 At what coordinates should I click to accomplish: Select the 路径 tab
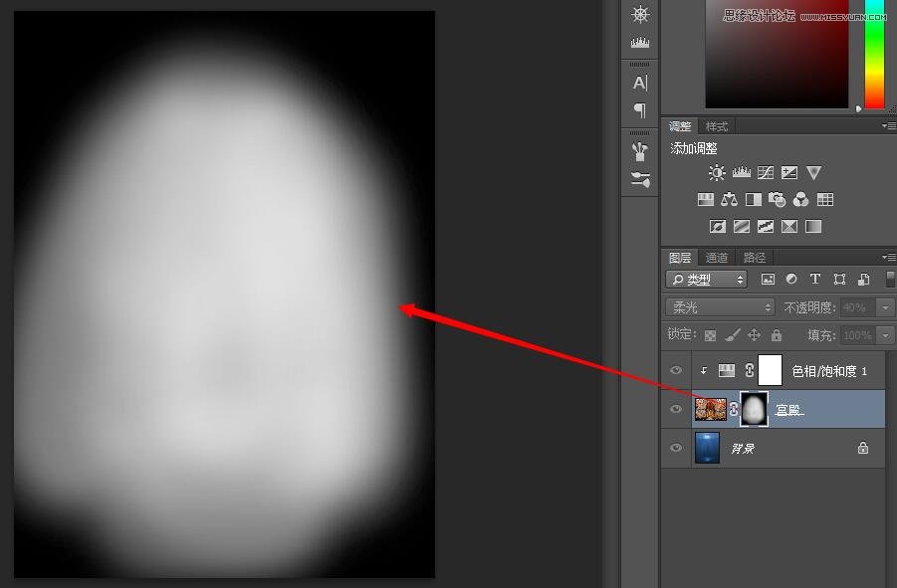coord(755,258)
